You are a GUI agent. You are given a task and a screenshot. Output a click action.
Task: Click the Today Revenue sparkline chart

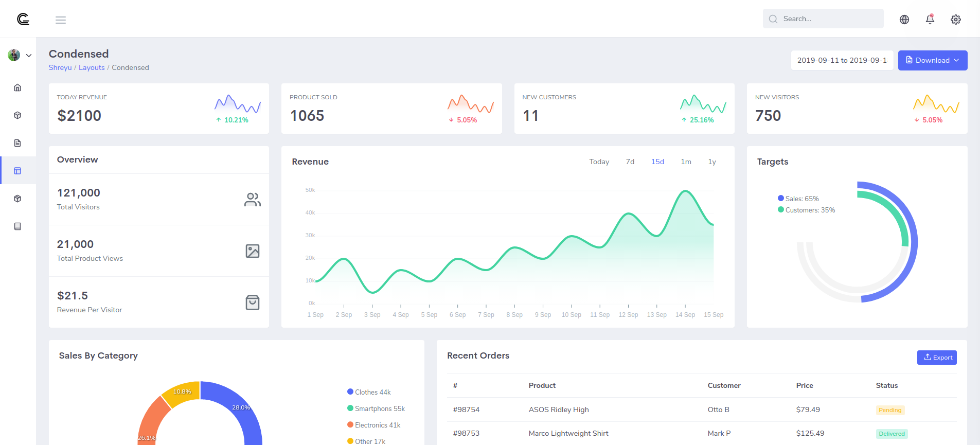coord(238,103)
